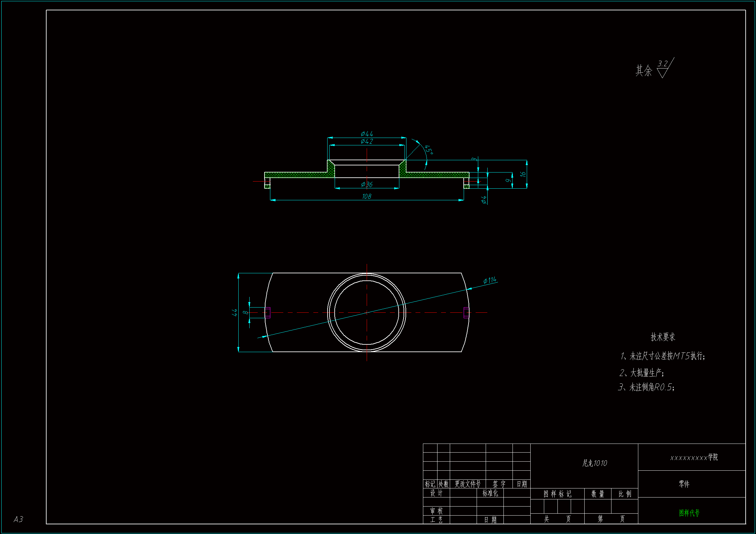This screenshot has height=534, width=756.
Task: Click the vertical 16 height dimension
Action: pos(523,174)
